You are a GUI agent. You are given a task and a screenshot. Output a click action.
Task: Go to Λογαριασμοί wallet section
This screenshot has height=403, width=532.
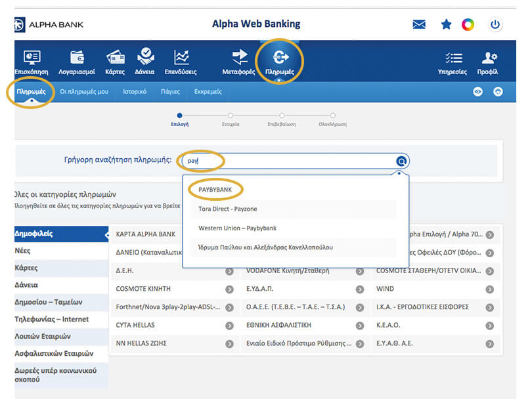[77, 62]
